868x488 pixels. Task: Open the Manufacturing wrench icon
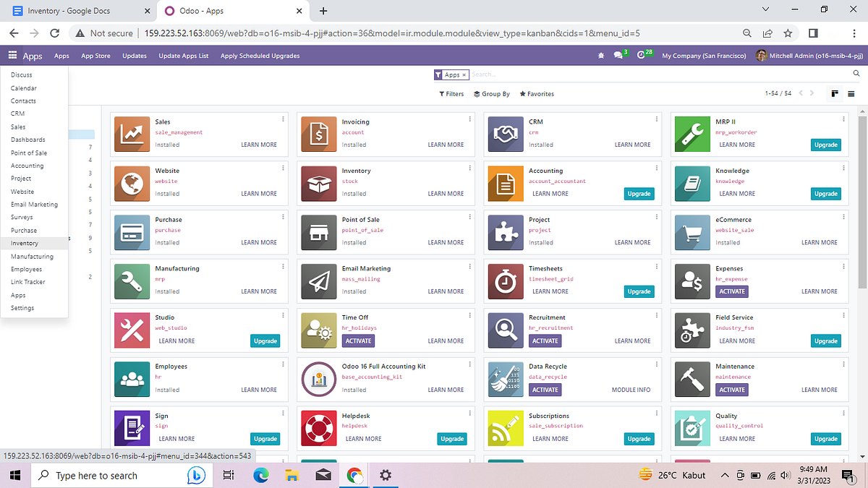pyautogui.click(x=132, y=281)
